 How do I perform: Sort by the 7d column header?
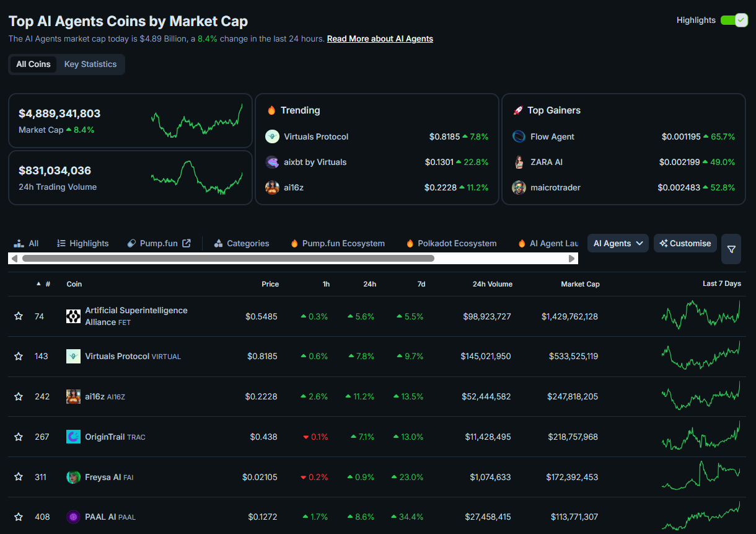click(421, 284)
